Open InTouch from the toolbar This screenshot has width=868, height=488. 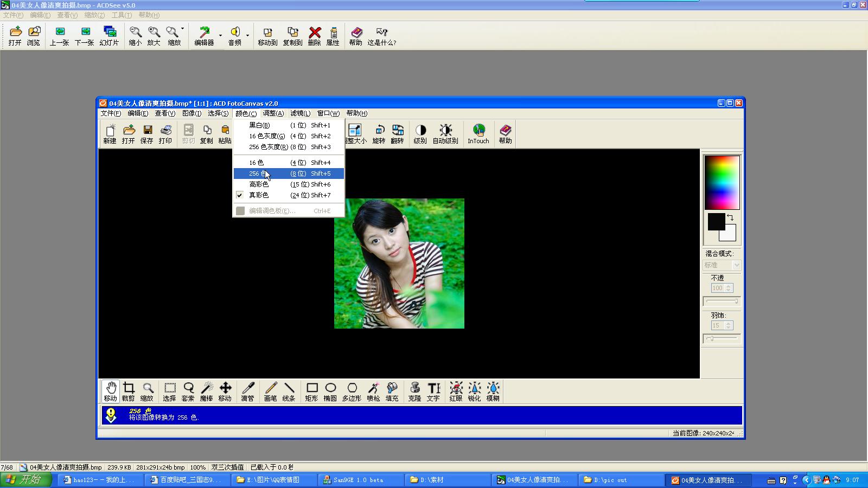coord(478,133)
